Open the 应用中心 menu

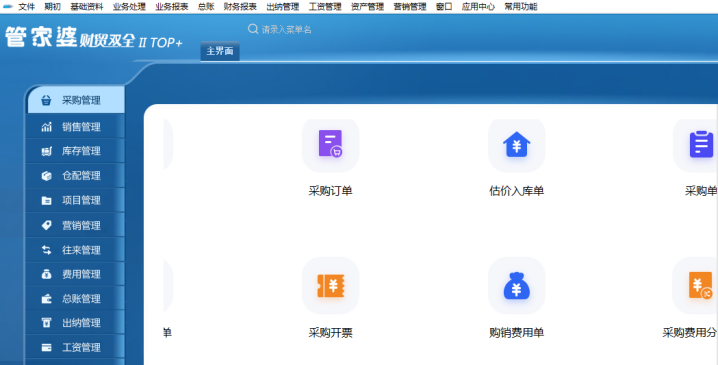click(x=478, y=6)
